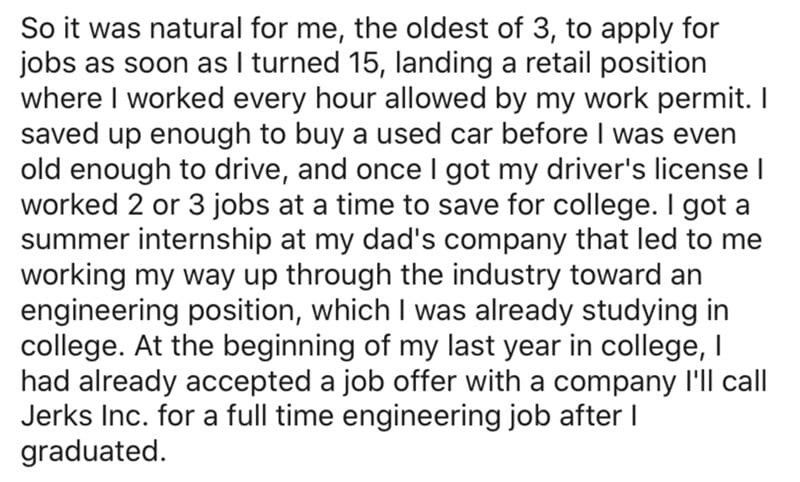
Task: Click the phrase "oldest of 3"
Action: [477, 29]
